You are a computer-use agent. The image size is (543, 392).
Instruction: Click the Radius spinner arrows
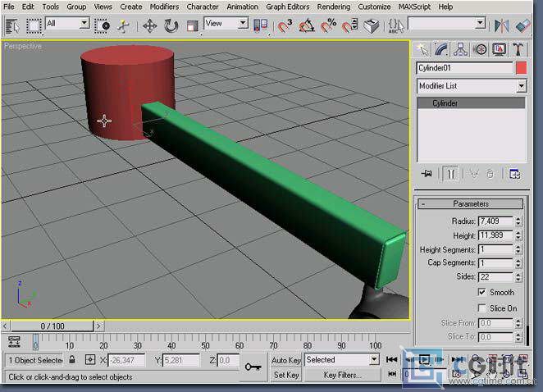tap(518, 221)
